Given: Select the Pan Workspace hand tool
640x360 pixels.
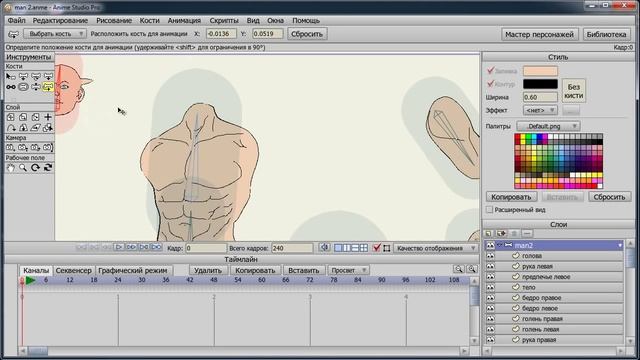Looking at the screenshot, I should [11, 167].
